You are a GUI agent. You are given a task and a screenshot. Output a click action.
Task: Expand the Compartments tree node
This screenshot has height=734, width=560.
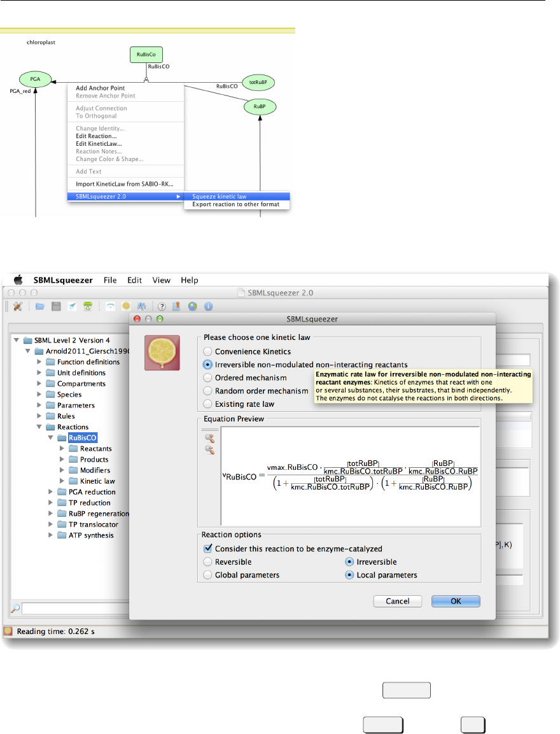click(x=39, y=383)
